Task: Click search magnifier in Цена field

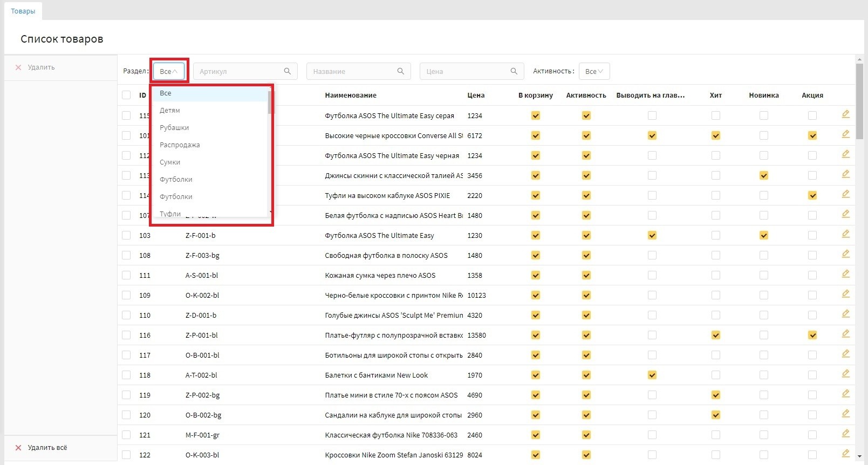Action: (x=514, y=71)
